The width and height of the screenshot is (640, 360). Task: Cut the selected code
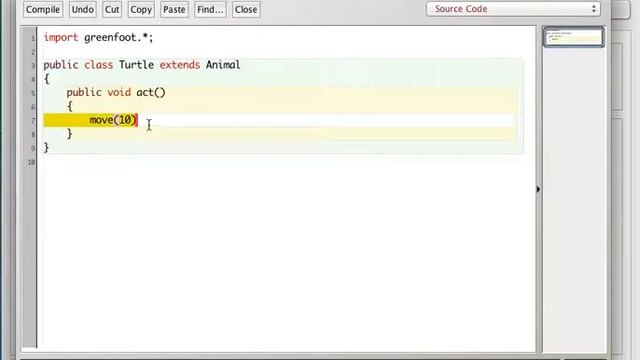click(x=112, y=9)
